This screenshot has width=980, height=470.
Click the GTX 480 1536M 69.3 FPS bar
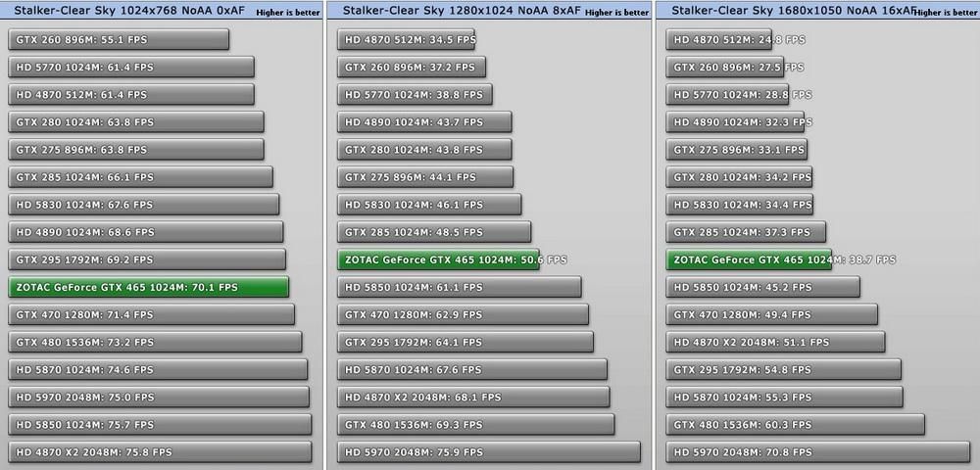click(476, 424)
